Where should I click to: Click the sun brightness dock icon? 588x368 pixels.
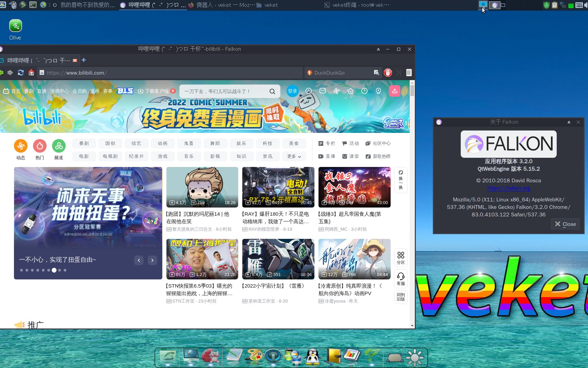click(x=415, y=357)
